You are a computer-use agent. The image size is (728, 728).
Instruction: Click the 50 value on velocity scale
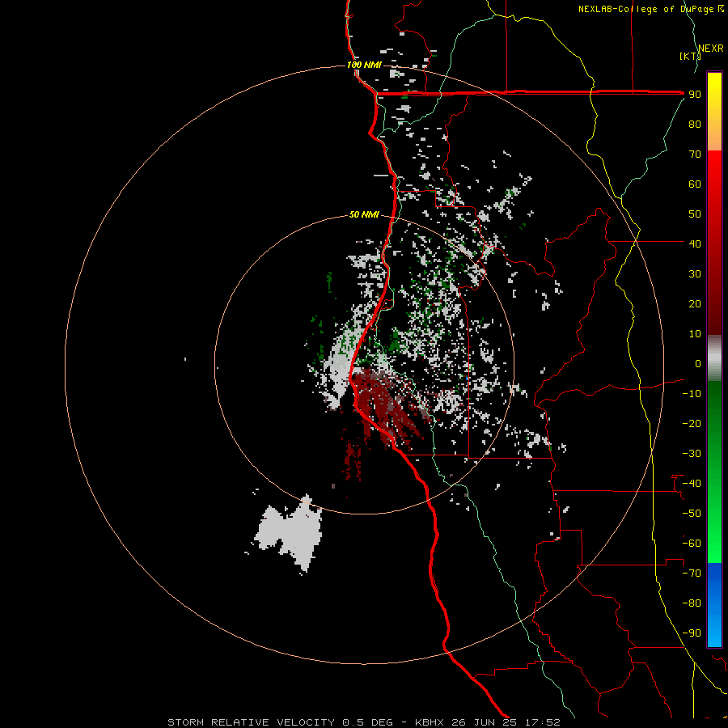pos(695,214)
